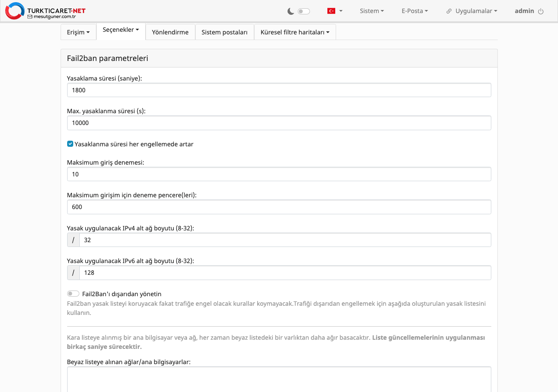Click the slash prefix of the IPv4 field

(73, 240)
